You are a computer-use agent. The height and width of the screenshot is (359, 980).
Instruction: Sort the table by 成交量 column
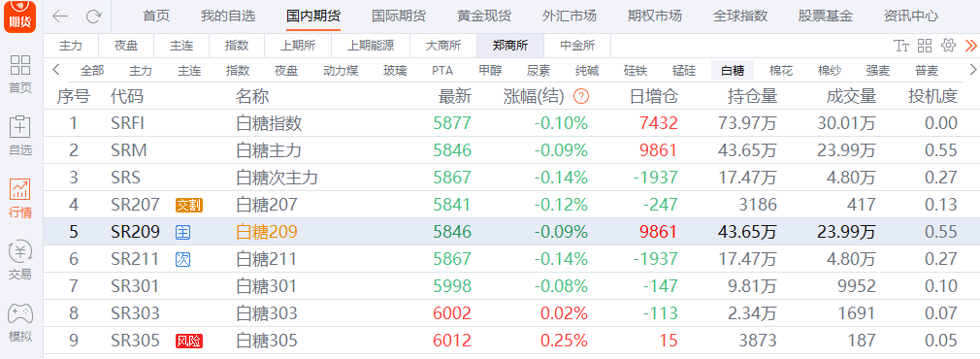coord(851,96)
